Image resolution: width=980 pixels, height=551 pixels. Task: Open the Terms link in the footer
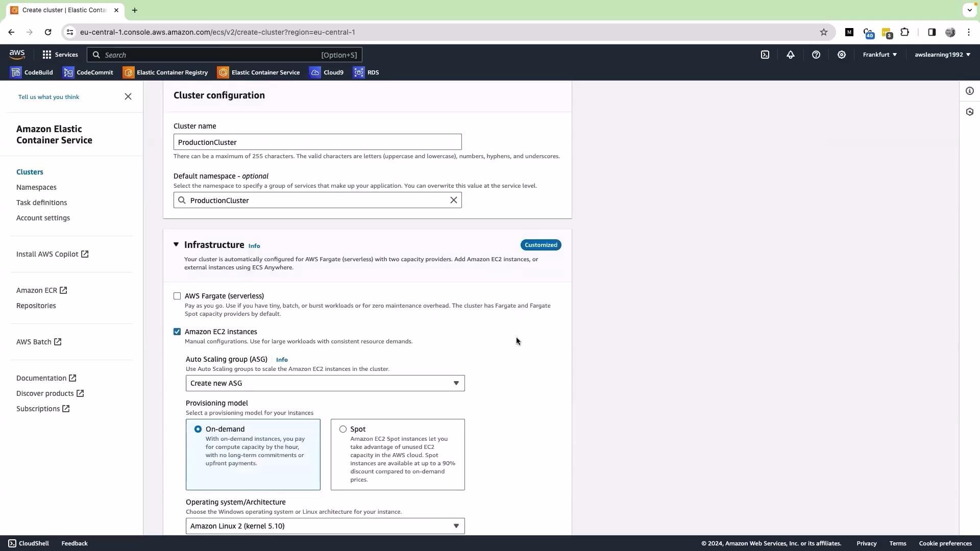click(x=897, y=543)
